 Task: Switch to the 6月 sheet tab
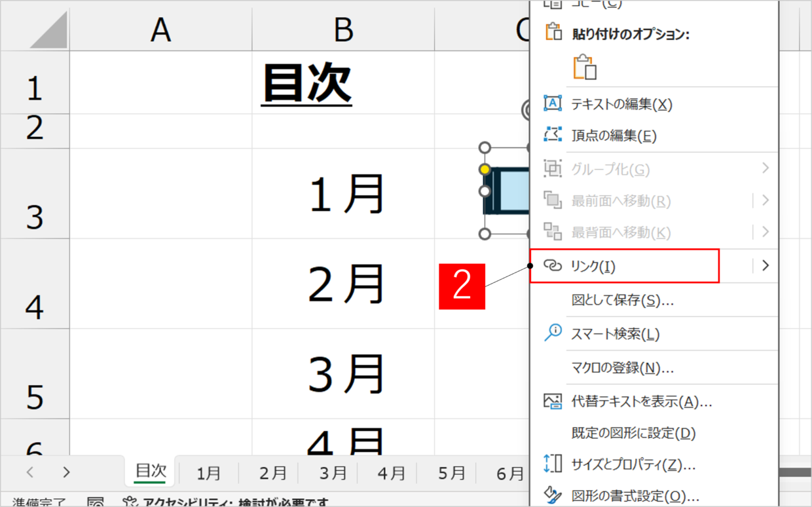(510, 473)
